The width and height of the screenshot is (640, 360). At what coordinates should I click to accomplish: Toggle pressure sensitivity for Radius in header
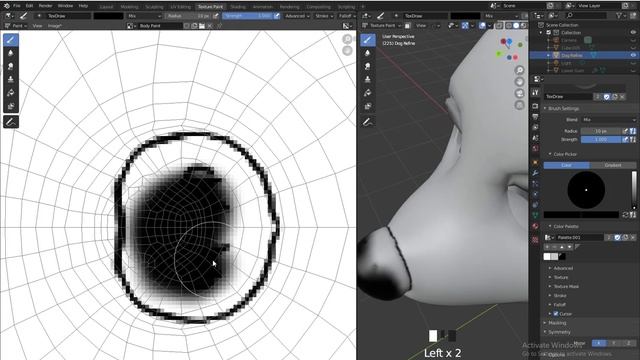216,16
